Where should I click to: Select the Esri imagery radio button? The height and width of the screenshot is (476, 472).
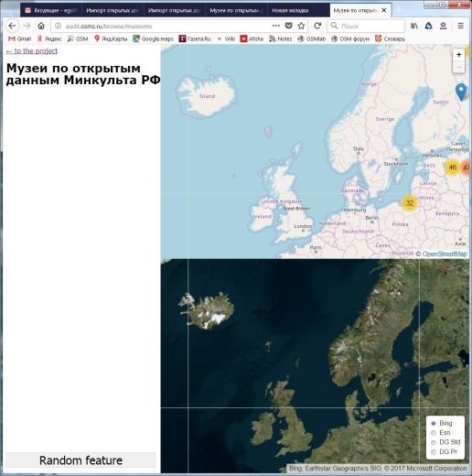pyautogui.click(x=434, y=433)
